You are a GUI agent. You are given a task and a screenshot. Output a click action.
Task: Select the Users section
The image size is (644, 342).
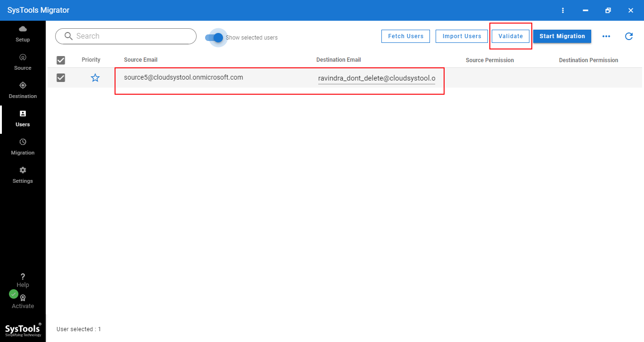(23, 118)
